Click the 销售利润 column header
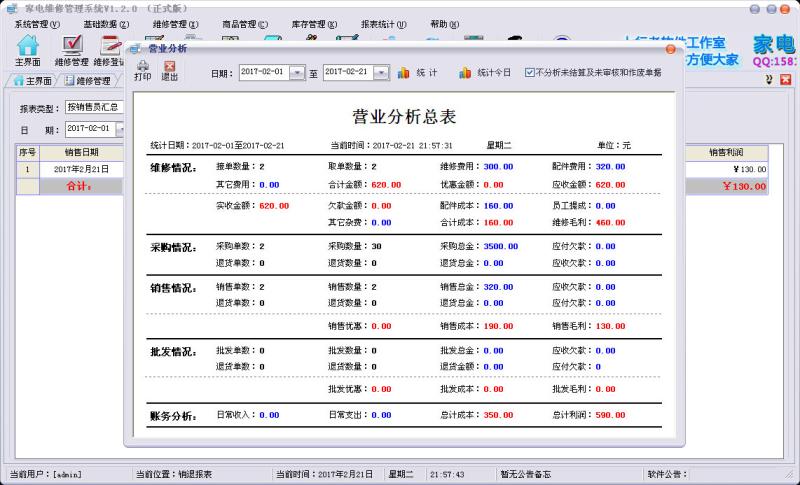The height and width of the screenshot is (485, 800). pos(727,152)
